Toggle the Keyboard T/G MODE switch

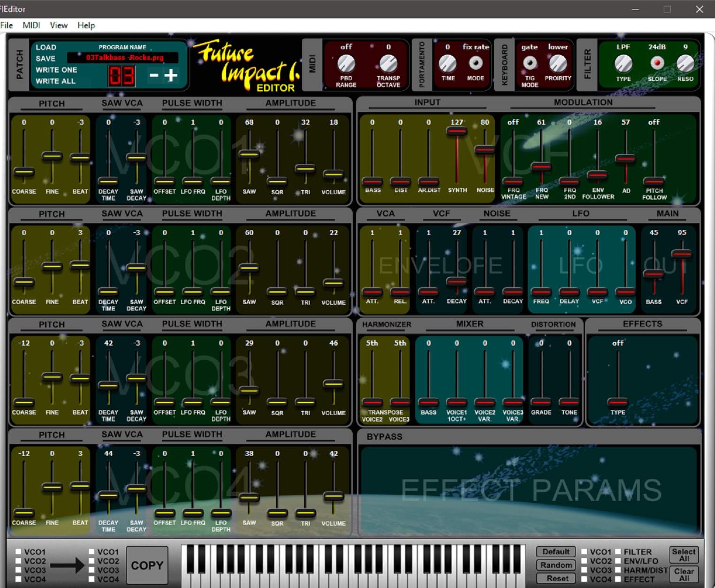[530, 63]
